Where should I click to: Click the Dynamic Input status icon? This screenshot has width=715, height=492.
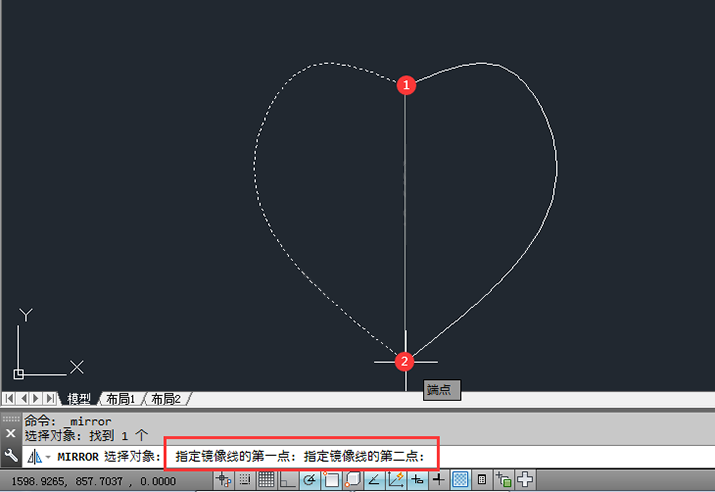[417, 480]
